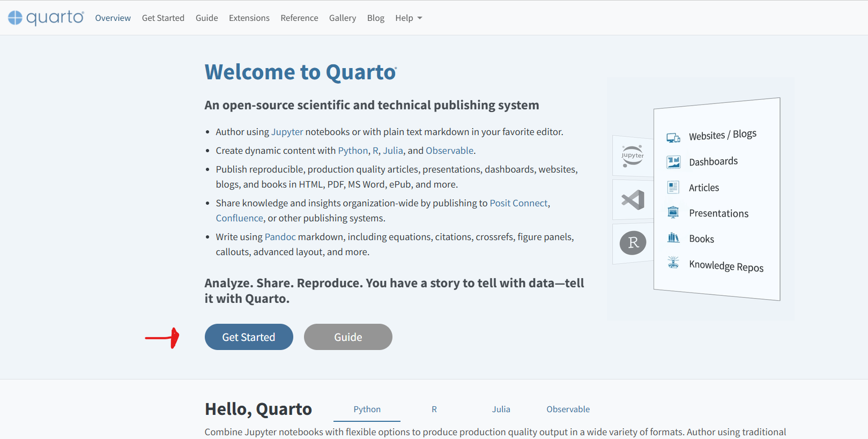Click the Articles icon

pos(673,188)
